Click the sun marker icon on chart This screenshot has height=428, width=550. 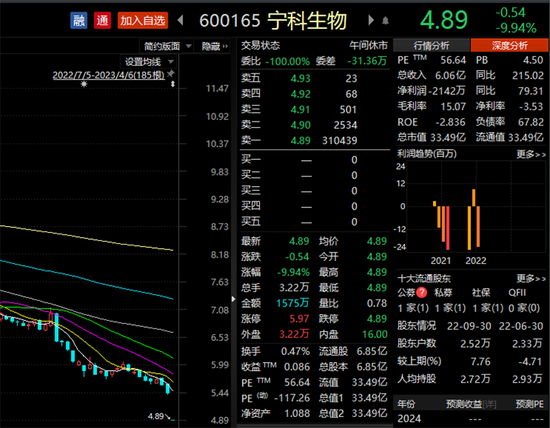click(x=84, y=84)
